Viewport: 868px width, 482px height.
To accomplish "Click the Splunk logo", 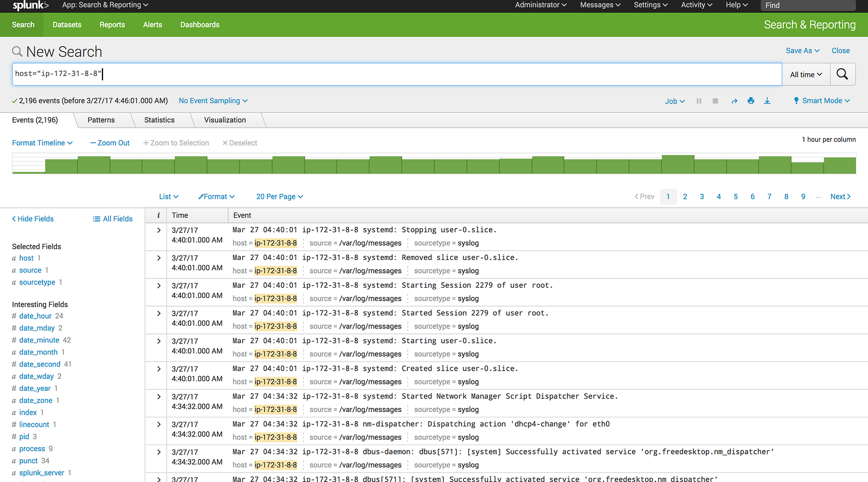I will click(30, 5).
